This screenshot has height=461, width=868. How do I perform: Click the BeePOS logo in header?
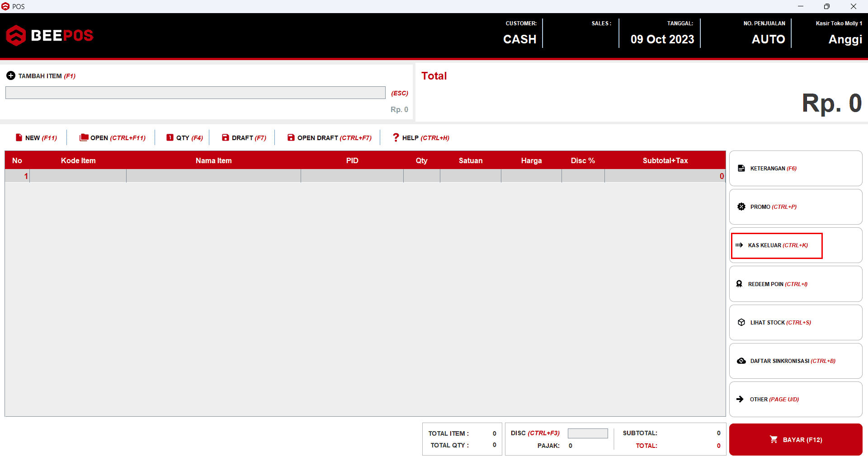[x=50, y=35]
